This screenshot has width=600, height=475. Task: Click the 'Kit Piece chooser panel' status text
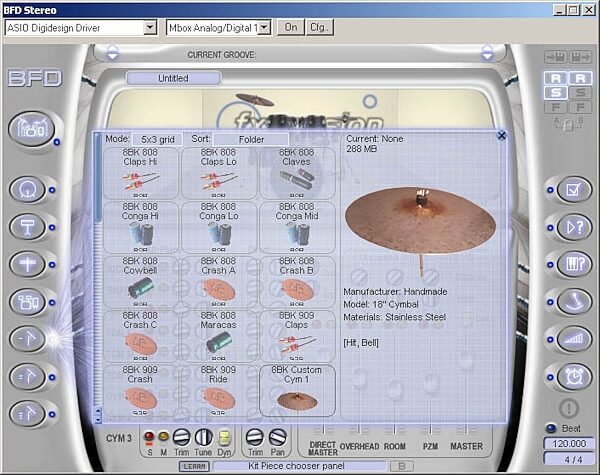297,466
